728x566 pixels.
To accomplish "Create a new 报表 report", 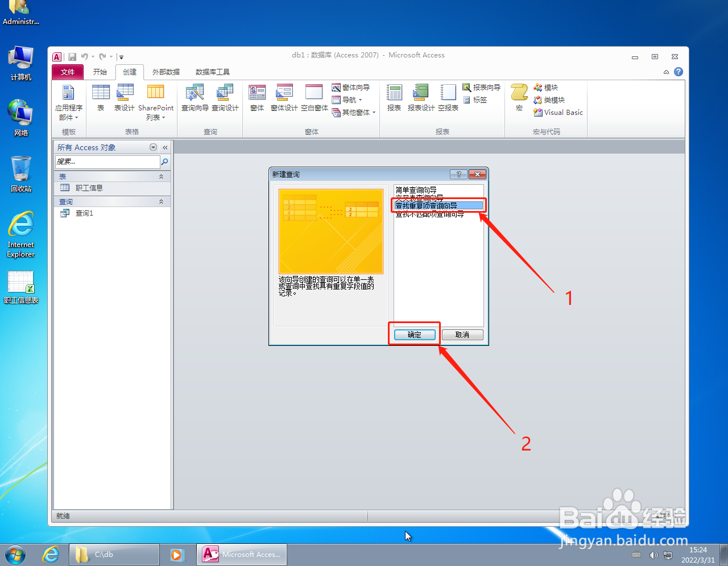I will tap(394, 98).
